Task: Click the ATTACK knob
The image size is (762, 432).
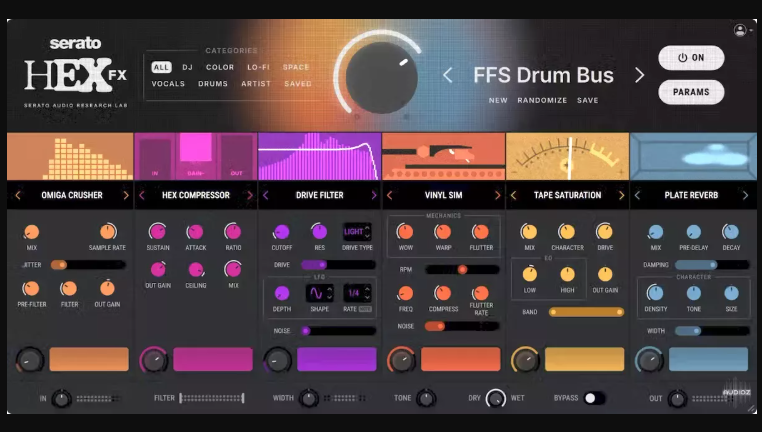Action: [195, 232]
